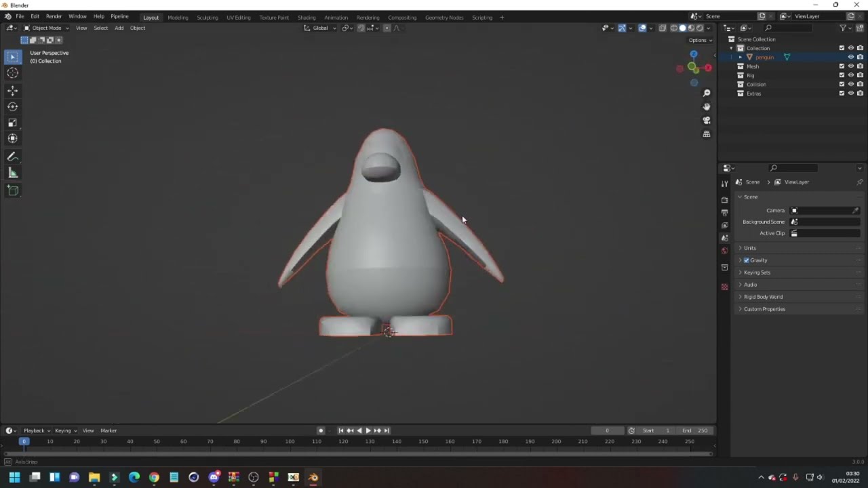Select the Scale tool in the toolbar
Image resolution: width=868 pixels, height=488 pixels.
click(12, 123)
